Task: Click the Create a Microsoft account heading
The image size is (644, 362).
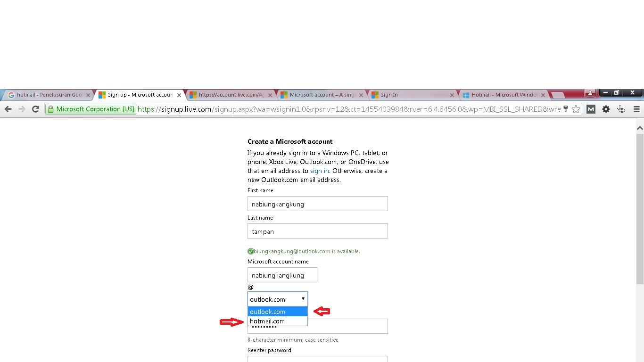Action: coord(290,141)
